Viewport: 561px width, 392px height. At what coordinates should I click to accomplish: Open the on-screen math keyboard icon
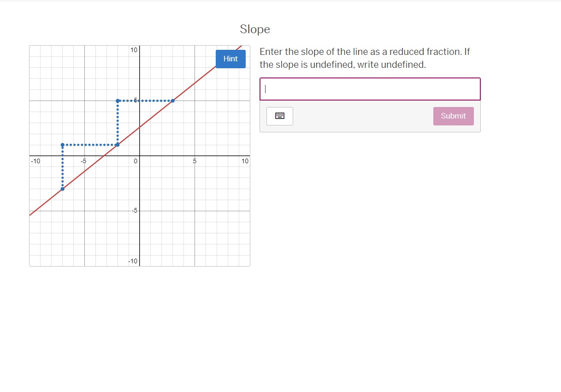click(280, 116)
